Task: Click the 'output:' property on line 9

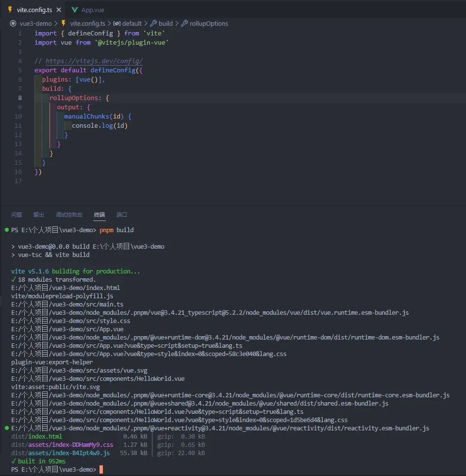Action: (x=70, y=107)
